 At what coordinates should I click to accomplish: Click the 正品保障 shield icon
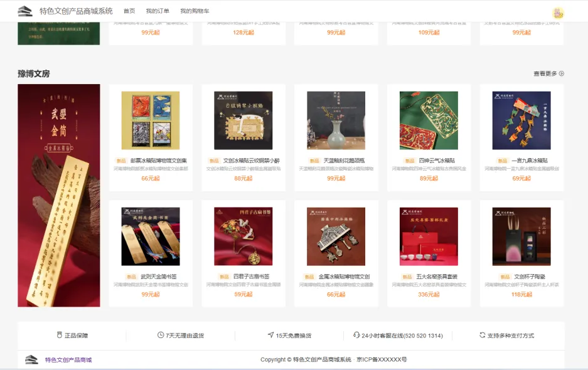pyautogui.click(x=59, y=335)
